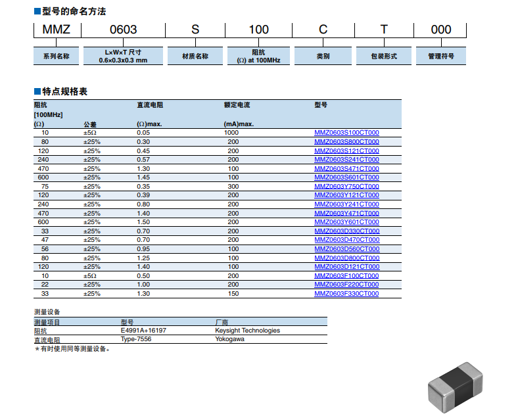Open the MMZ0603S100CT000 part link
Screen dimensions: 518x420
pos(346,133)
